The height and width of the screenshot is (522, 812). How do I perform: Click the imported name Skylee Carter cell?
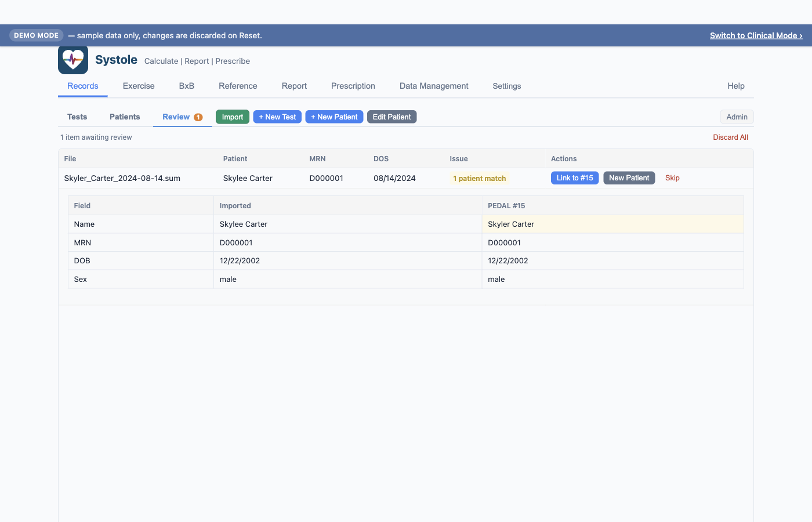tap(347, 224)
